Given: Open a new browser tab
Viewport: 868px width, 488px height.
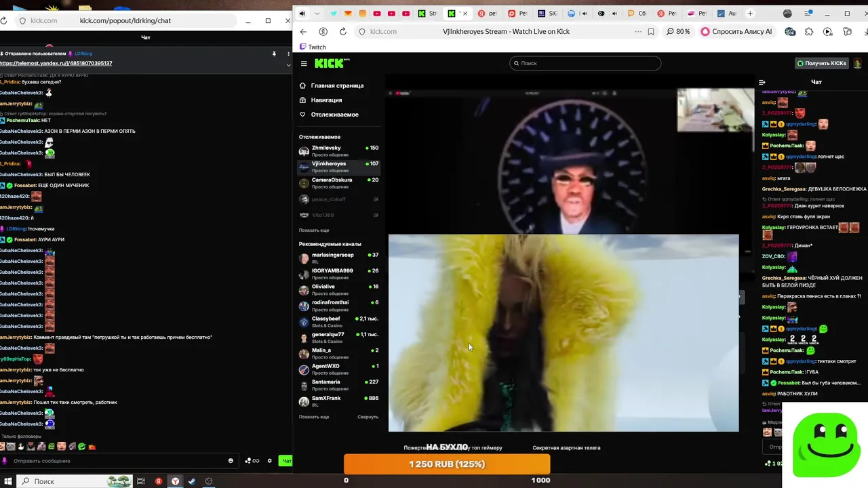Looking at the screenshot, I should click(x=750, y=14).
